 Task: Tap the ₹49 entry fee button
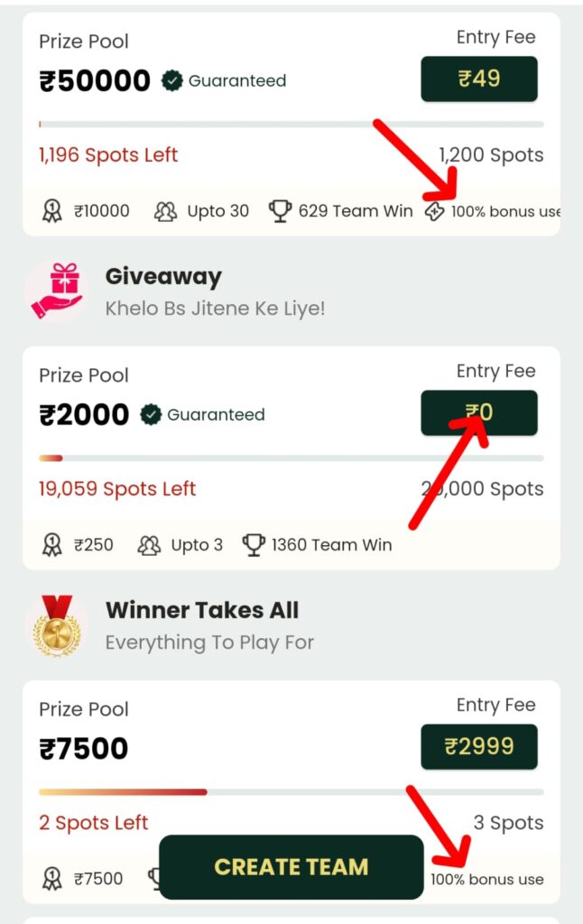pyautogui.click(x=478, y=79)
